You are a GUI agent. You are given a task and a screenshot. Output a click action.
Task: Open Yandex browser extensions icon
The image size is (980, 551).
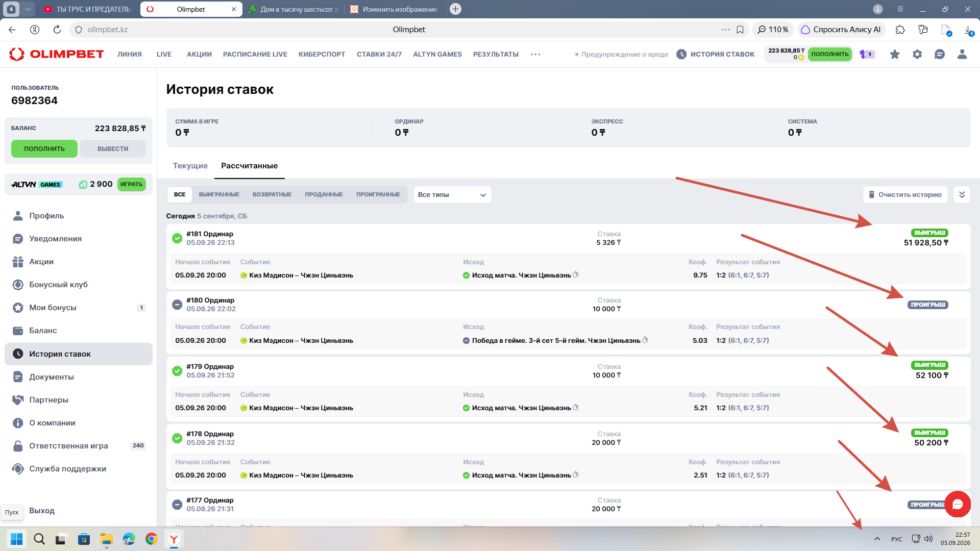coord(900,30)
